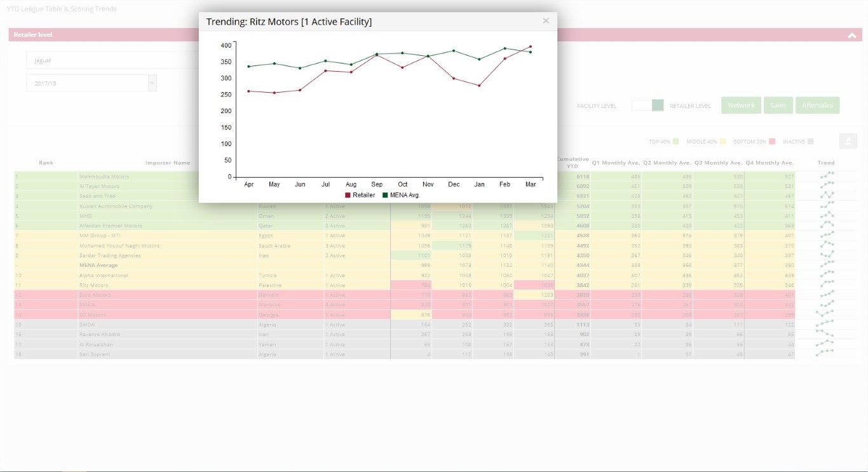Viewport: 868px width, 472px height.
Task: Open trend sparkline for MENA Average row
Action: (826, 265)
